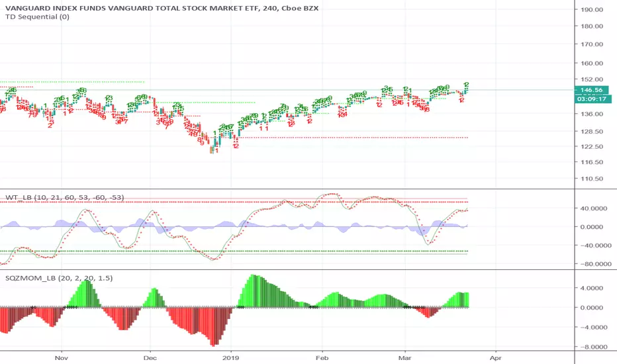Click the -40.0000 label on the WT_LB scale
617x364 pixels.
(x=594, y=246)
